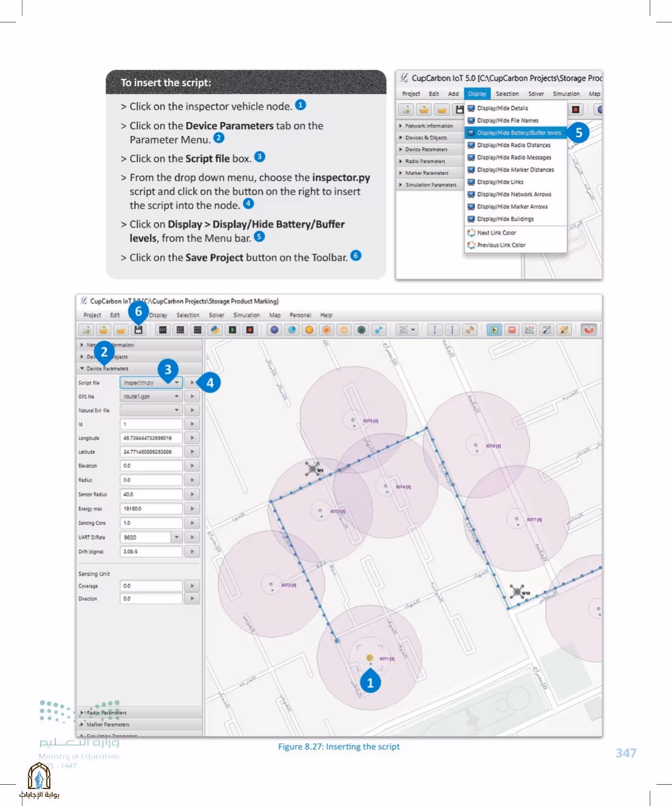Click the red stop simulation icon in the main window toolbar
The image size is (672, 806).
tap(249, 330)
